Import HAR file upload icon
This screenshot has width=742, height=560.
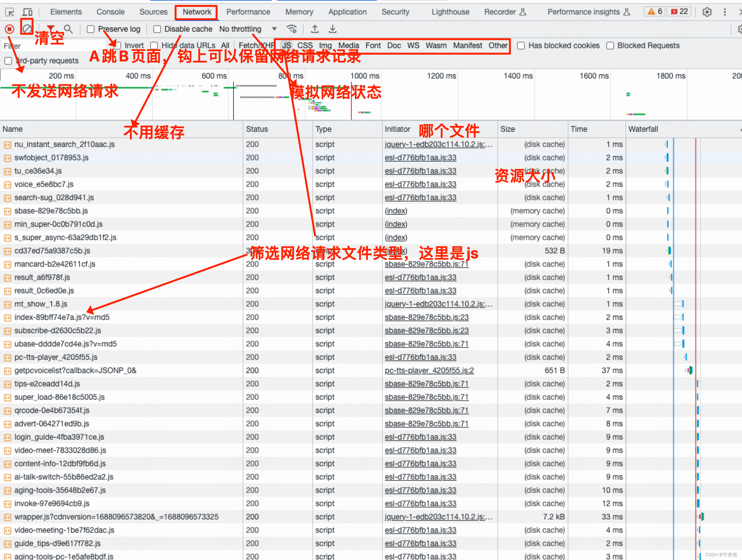click(315, 29)
